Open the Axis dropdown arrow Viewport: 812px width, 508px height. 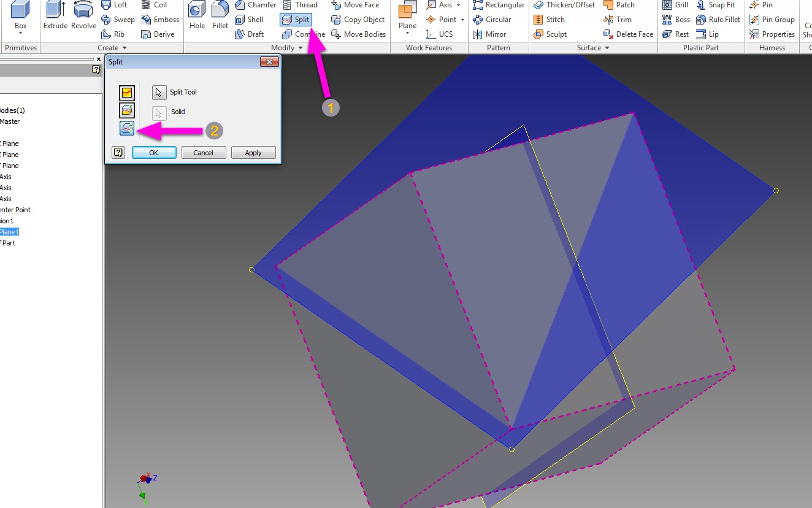pos(458,5)
